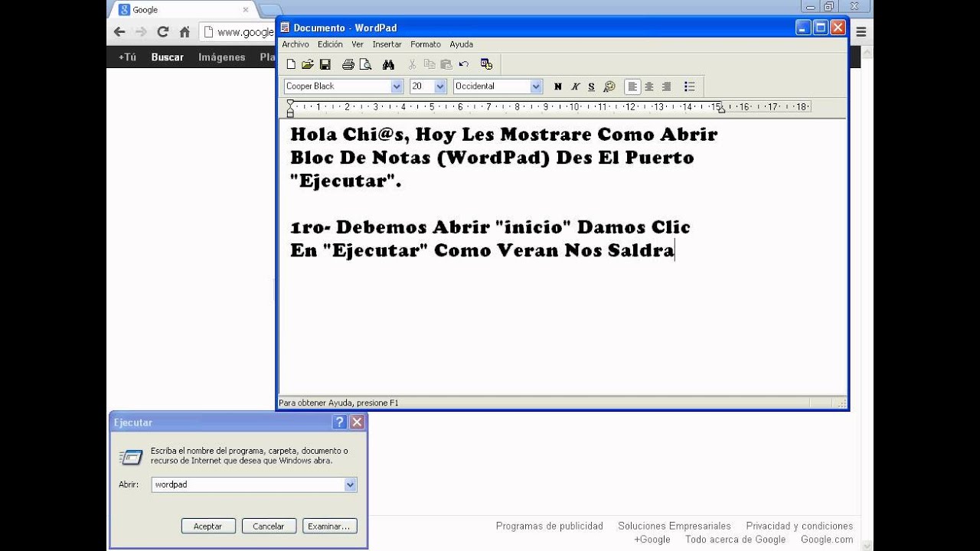Click the +Google footer link

652,540
